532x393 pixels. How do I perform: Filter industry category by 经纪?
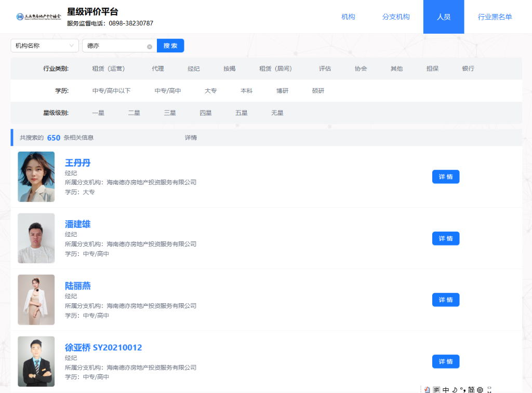pos(194,69)
